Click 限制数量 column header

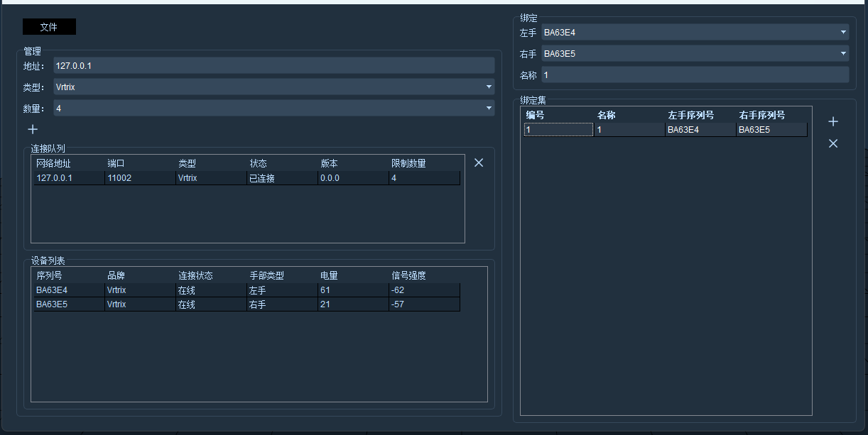408,163
